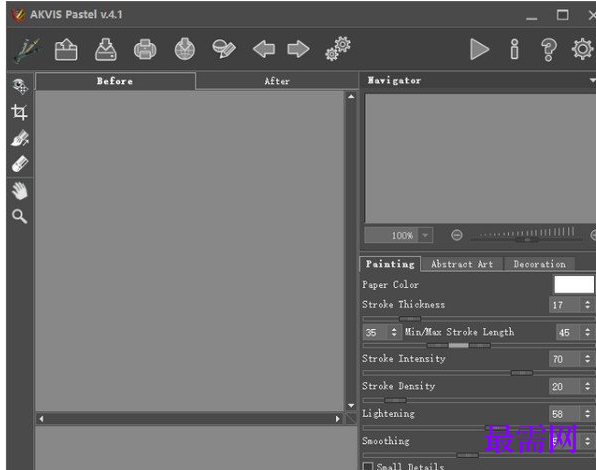Screen dimensions: 596x470
Task: Select the Stroke Direction brush tool
Action: 20,138
